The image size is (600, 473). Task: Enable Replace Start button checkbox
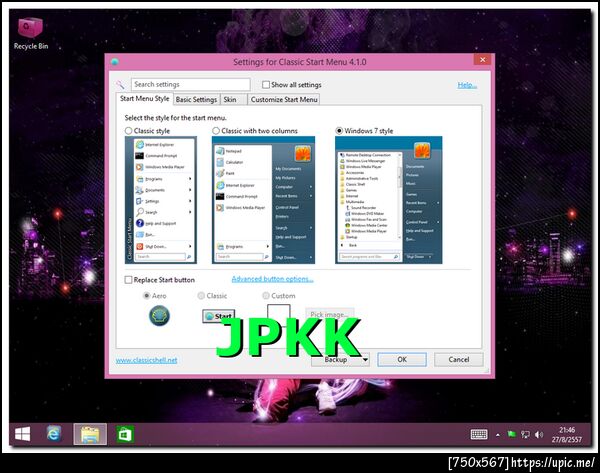(129, 280)
